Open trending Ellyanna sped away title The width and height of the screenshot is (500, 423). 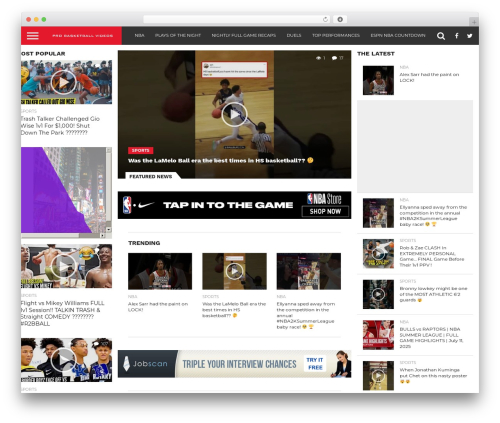tap(306, 315)
